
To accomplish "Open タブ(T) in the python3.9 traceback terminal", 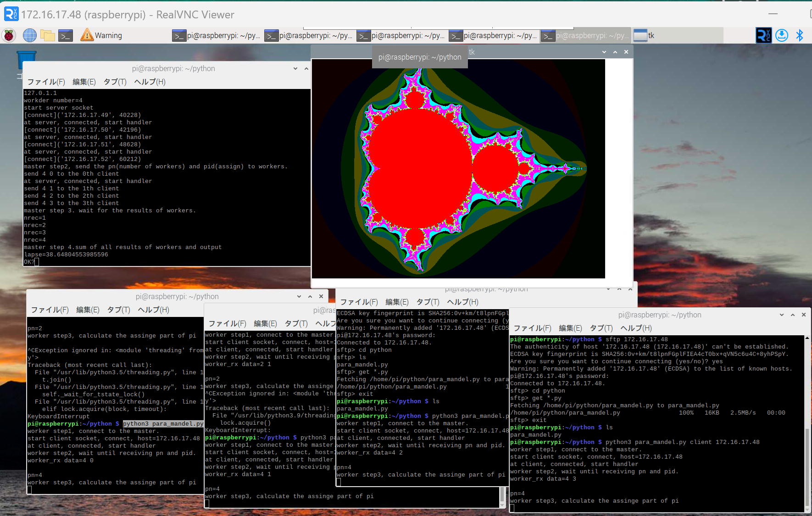I will click(296, 323).
